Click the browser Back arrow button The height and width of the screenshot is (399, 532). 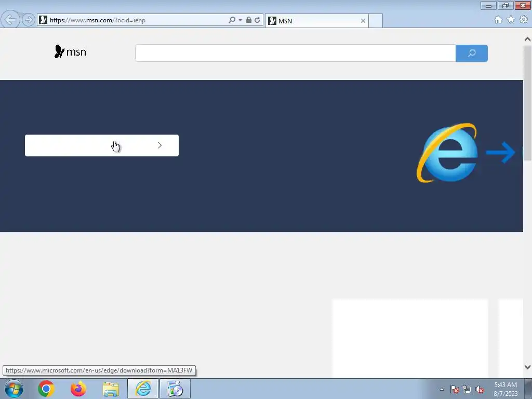10,20
